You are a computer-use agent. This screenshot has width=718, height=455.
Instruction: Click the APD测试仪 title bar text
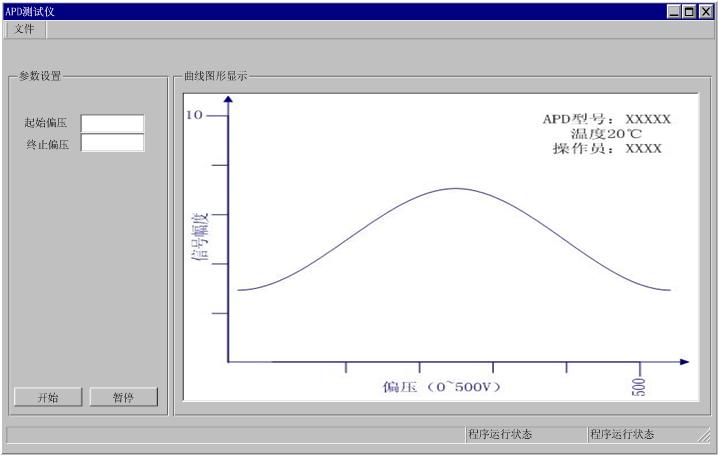pos(30,12)
